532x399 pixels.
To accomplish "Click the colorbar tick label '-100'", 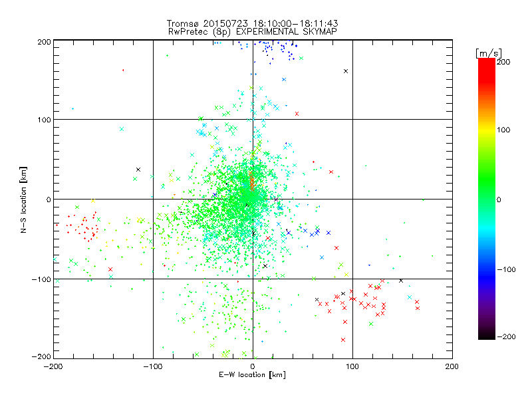I will pos(506,269).
